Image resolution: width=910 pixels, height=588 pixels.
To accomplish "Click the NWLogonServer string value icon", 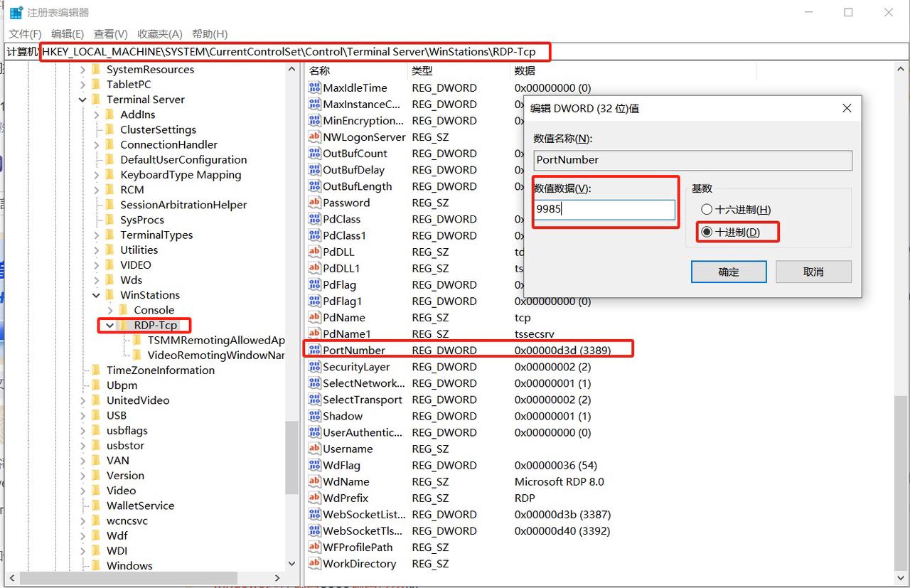I will tap(314, 137).
